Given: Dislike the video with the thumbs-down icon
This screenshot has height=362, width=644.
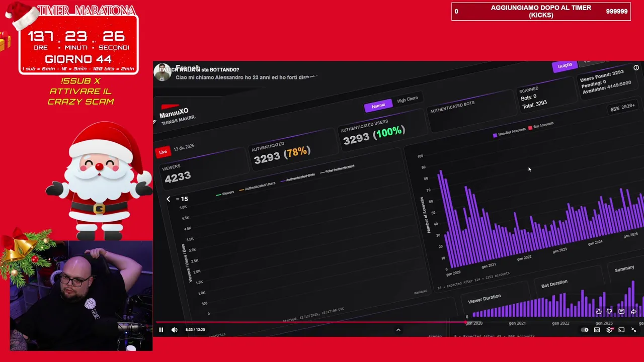Looking at the screenshot, I should point(610,312).
